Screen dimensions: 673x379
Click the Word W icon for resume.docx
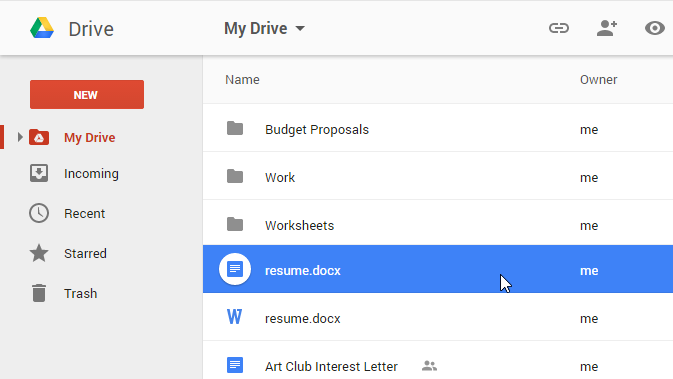tap(234, 317)
